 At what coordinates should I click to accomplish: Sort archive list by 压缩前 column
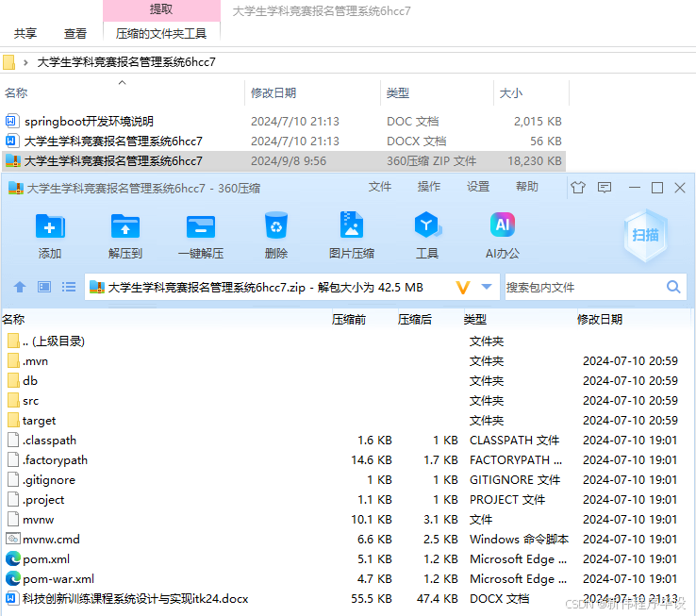tap(349, 320)
